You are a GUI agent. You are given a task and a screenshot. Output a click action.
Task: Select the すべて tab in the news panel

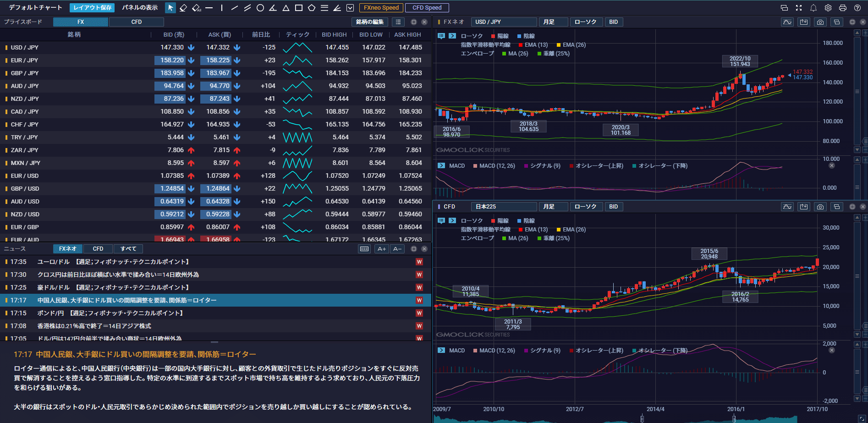(x=128, y=248)
